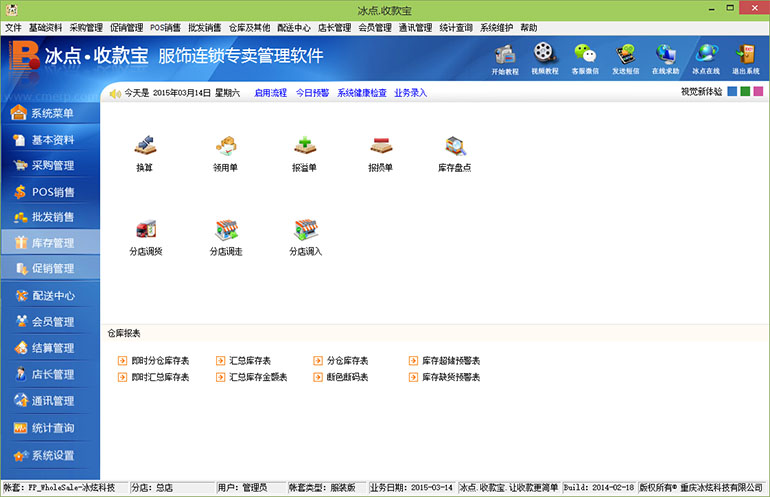Click the 今日预警 link

pos(312,93)
